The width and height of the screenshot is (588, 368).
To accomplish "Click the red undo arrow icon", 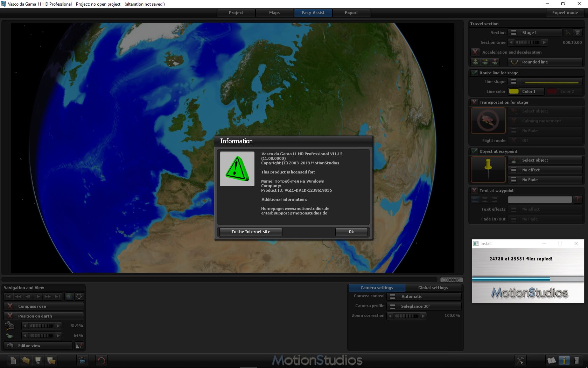I will click(x=101, y=360).
